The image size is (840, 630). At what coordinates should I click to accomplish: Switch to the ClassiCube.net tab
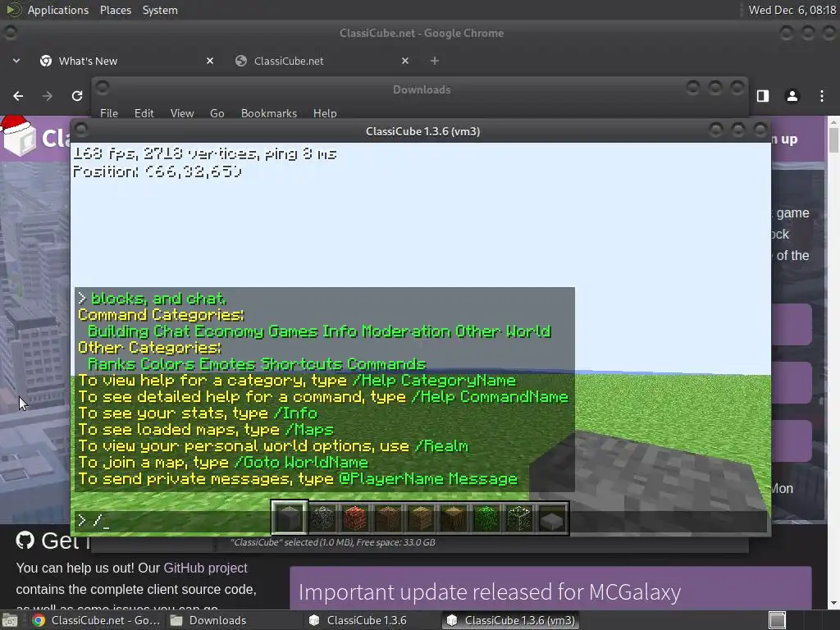pos(322,61)
